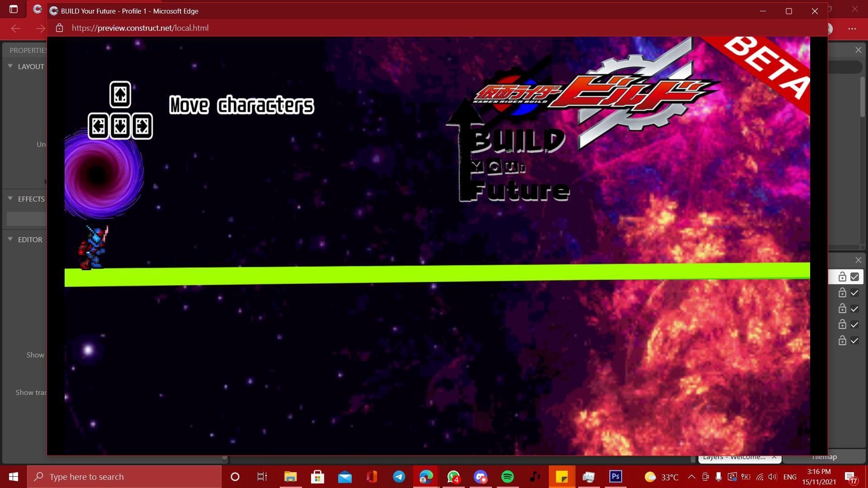Toggle visibility checkbox of the bottom layer
This screenshot has height=488, width=868.
point(854,340)
